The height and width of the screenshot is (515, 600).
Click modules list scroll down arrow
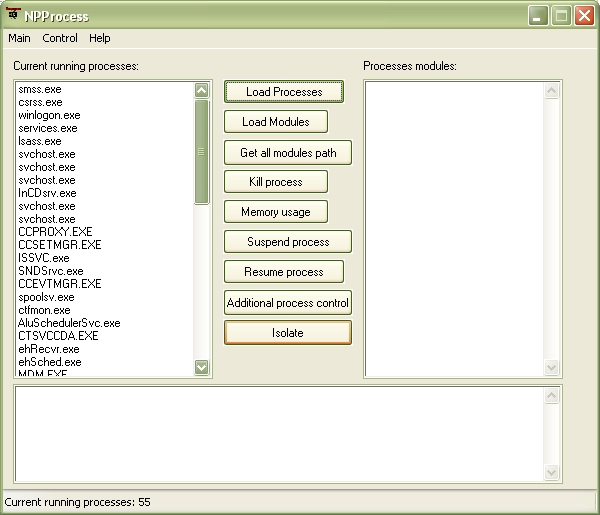click(x=551, y=368)
